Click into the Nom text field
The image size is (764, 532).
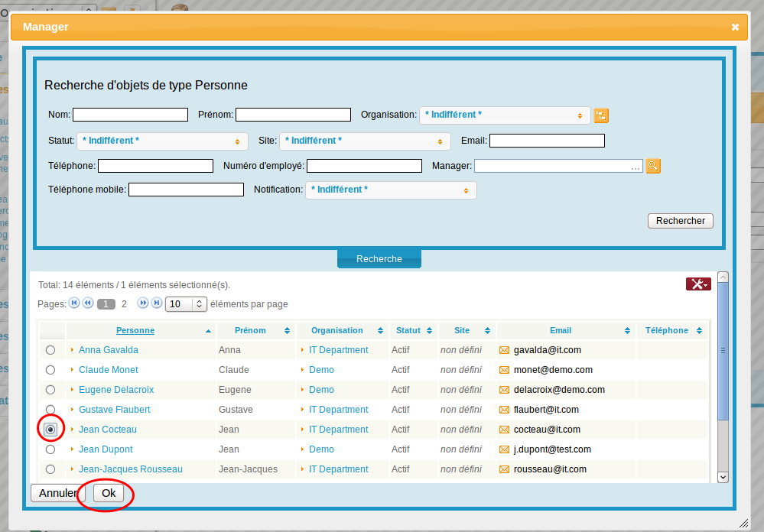[130, 115]
